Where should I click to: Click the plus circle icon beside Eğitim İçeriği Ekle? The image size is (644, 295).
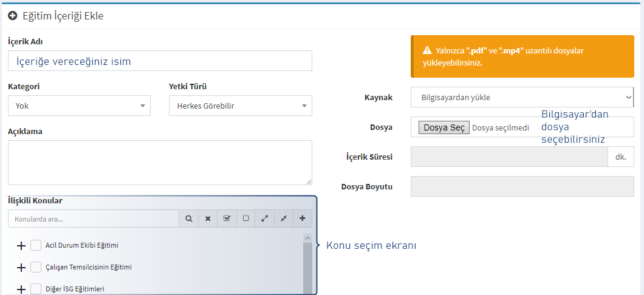click(12, 16)
